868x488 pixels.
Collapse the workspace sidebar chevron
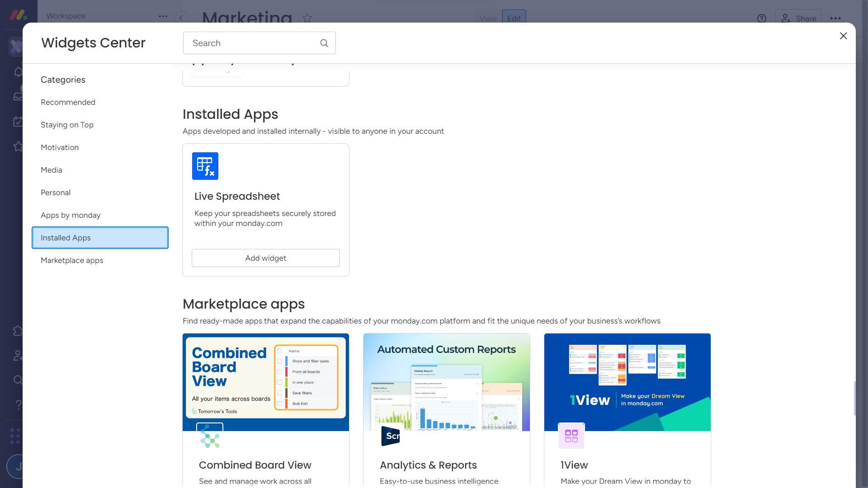pyautogui.click(x=181, y=18)
